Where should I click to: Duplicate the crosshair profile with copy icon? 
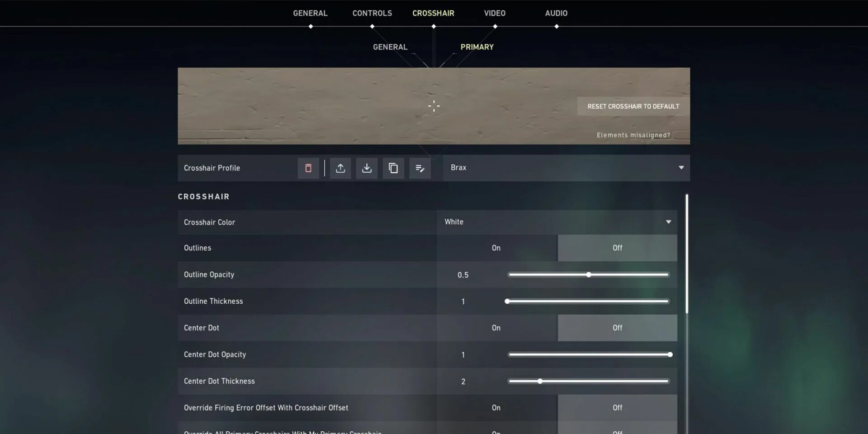pos(393,168)
